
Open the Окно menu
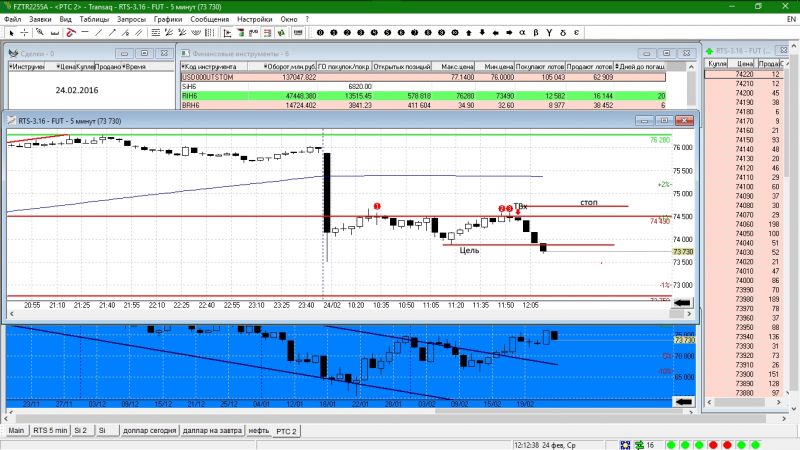[289, 19]
